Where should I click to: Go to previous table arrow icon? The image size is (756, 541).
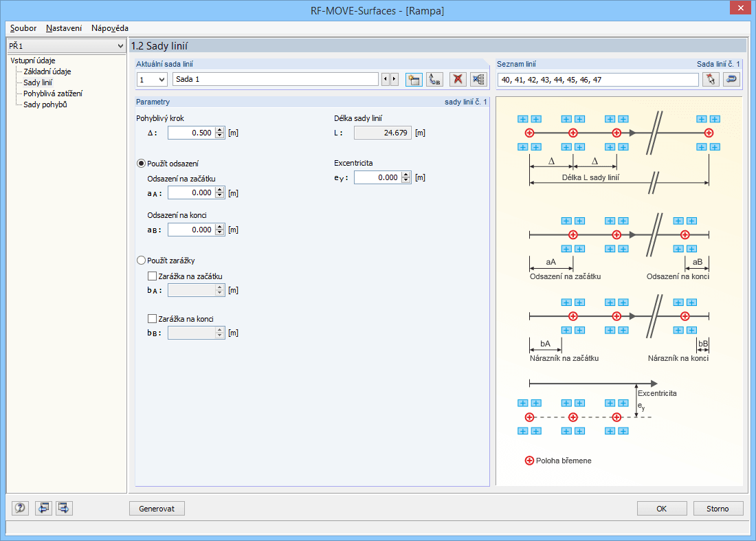point(43,508)
